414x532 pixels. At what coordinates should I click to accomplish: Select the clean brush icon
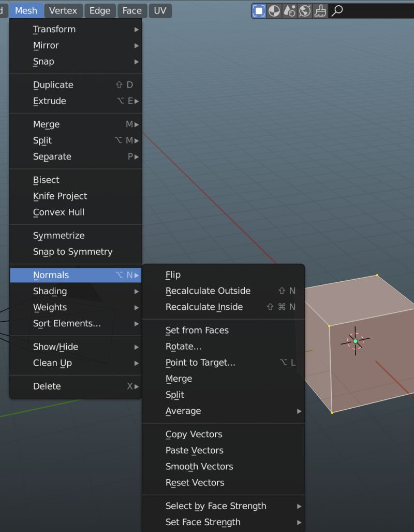pyautogui.click(x=320, y=10)
